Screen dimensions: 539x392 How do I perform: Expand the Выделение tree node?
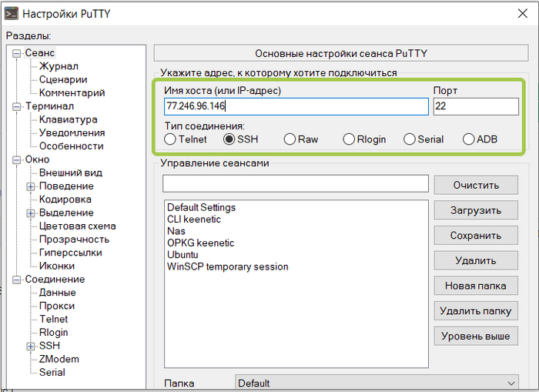(31, 213)
